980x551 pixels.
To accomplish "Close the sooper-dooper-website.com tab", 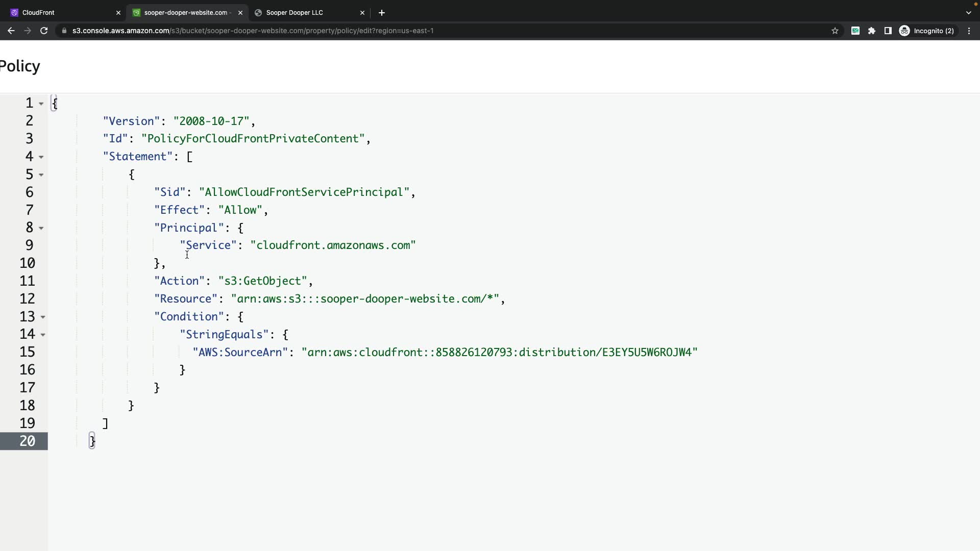I will [240, 13].
